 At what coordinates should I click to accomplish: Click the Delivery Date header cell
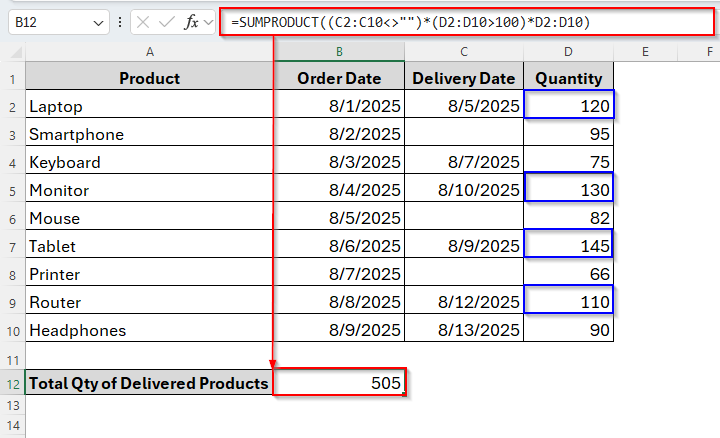click(464, 78)
